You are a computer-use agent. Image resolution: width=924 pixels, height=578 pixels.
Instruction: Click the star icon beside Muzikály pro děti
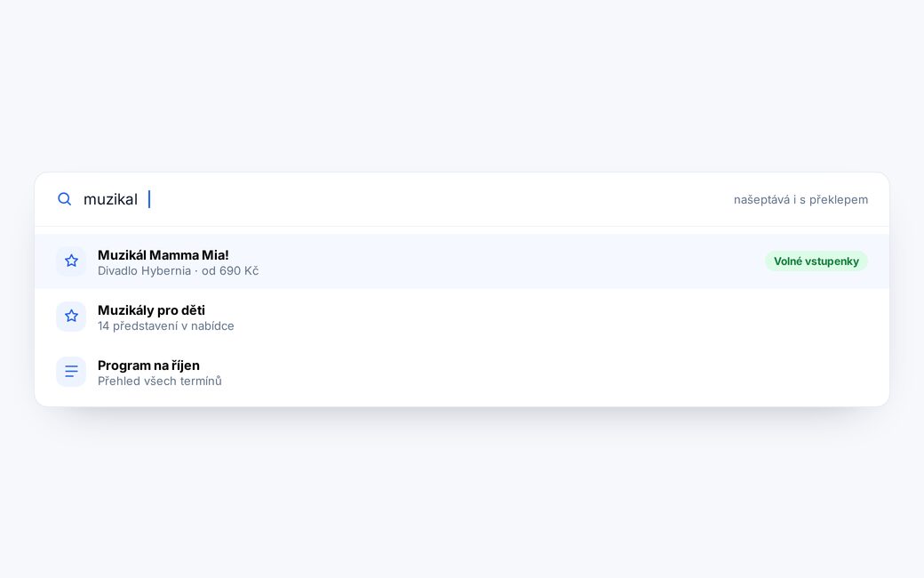point(71,317)
